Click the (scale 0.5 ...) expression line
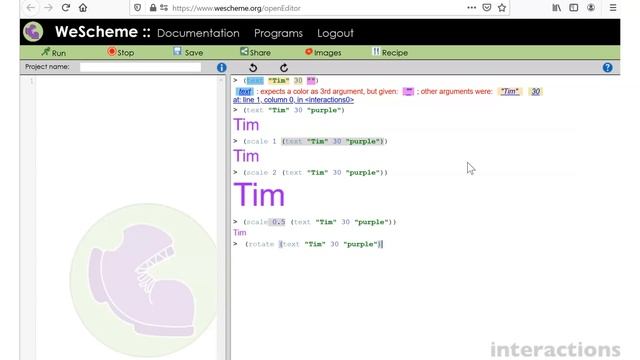 320,222
